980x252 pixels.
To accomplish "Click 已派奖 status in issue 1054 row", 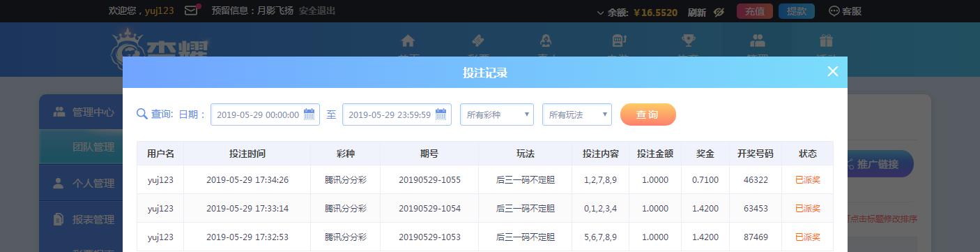I will pos(808,209).
